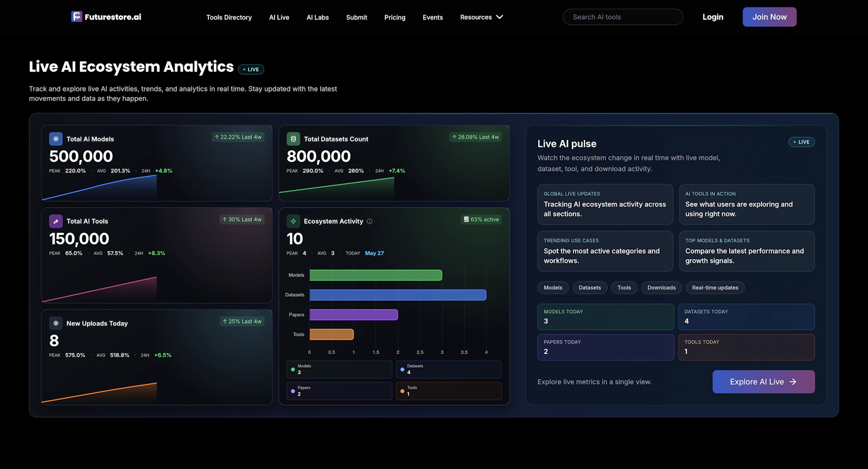Click the Models Today stat tile
The height and width of the screenshot is (469, 868).
pyautogui.click(x=605, y=317)
